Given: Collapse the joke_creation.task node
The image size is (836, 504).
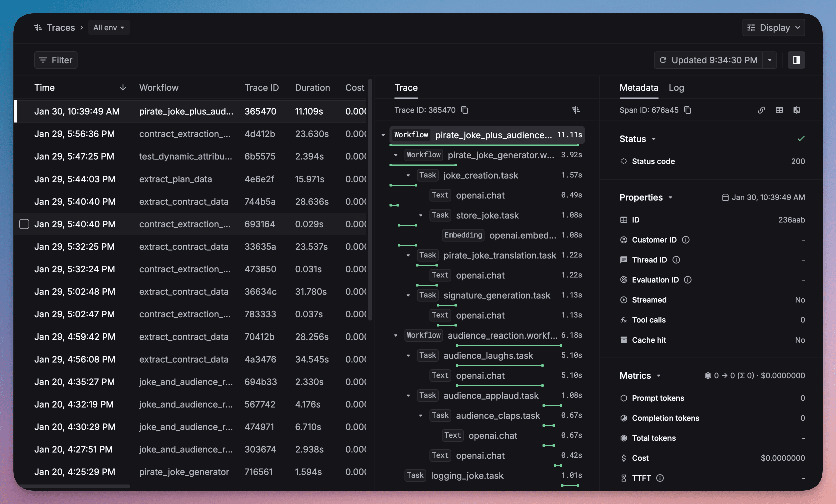Looking at the screenshot, I should pyautogui.click(x=408, y=175).
